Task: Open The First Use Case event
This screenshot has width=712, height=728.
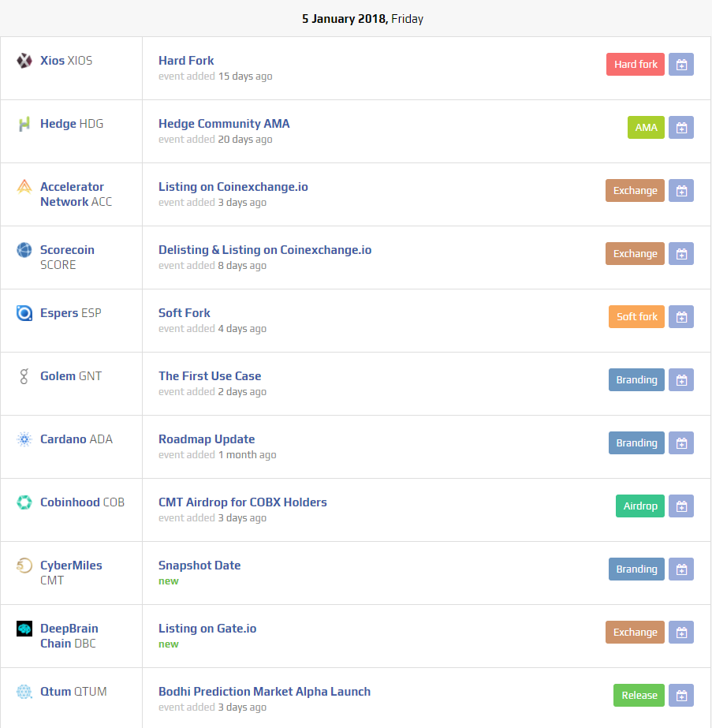Action: (x=210, y=376)
